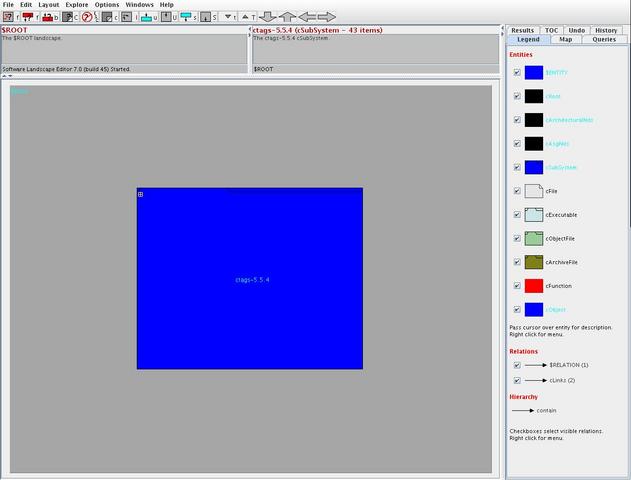Open the File menu
This screenshot has width=631, height=480.
click(x=8, y=5)
